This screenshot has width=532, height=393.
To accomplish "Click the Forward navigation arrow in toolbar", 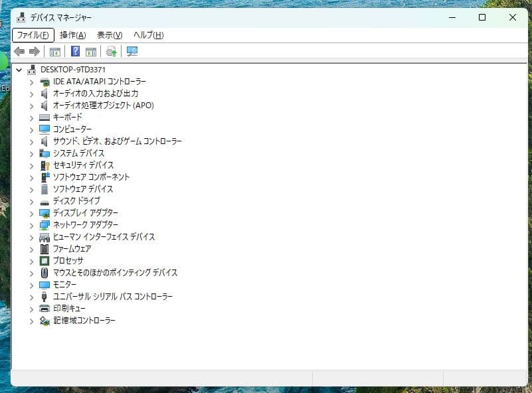I will tap(33, 51).
